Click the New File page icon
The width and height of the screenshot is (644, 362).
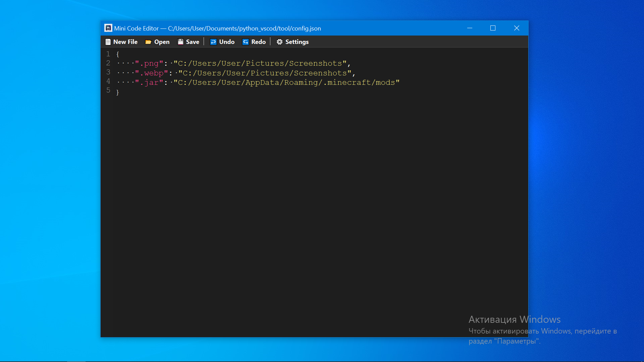(108, 42)
